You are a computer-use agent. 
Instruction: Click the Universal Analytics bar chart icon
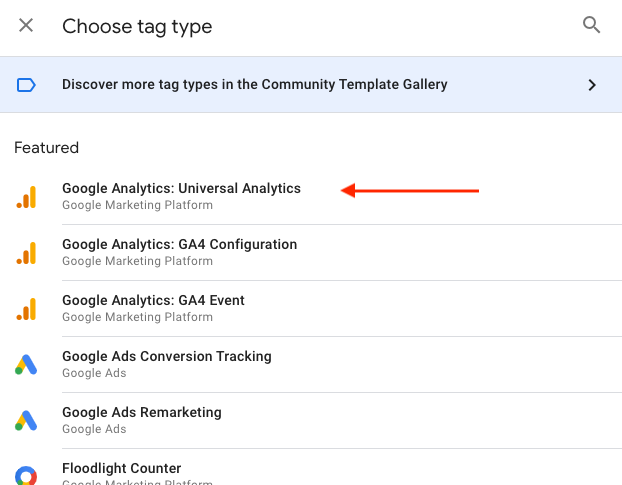coord(26,197)
